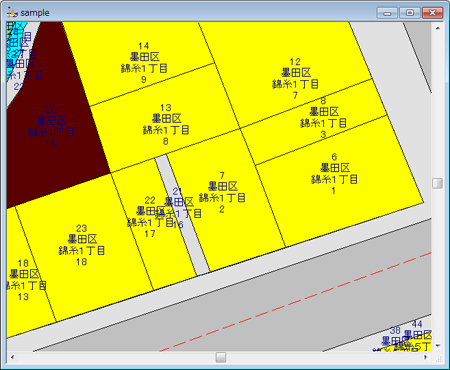Click the vertical scrollbar up arrow

(438, 28)
